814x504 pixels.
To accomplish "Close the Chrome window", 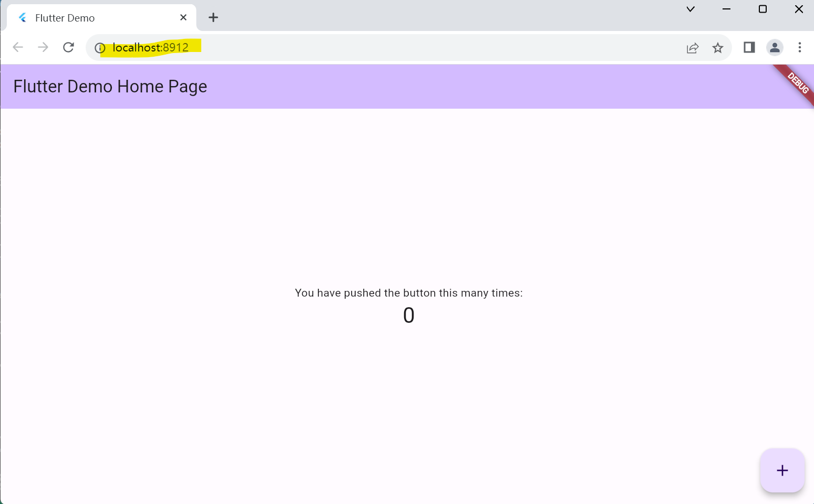I will pos(799,9).
